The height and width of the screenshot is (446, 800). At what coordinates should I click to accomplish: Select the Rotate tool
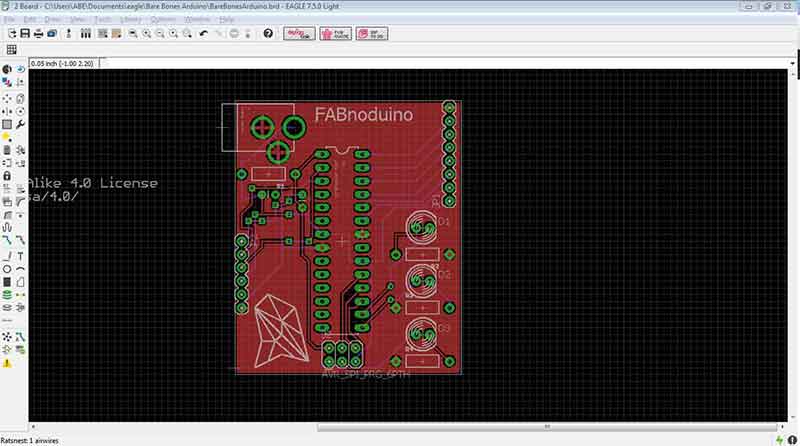point(20,111)
